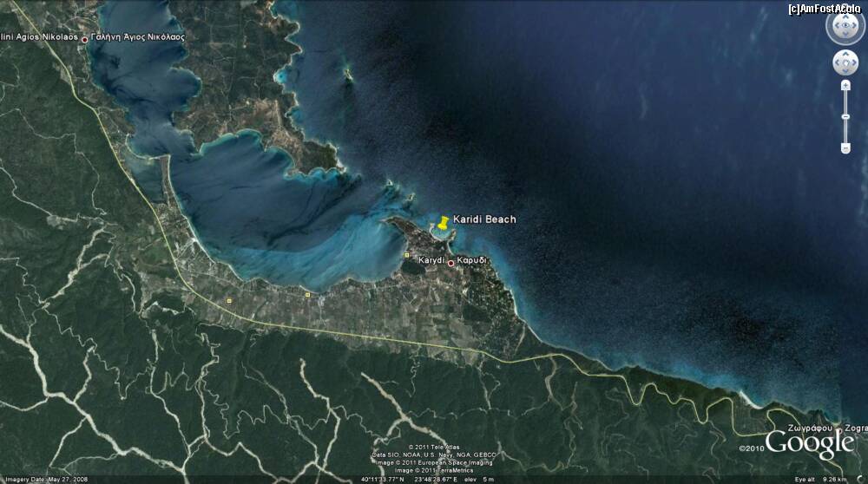Click the Agios Nikolaos red place marker
The image size is (868, 484).
pos(84,39)
